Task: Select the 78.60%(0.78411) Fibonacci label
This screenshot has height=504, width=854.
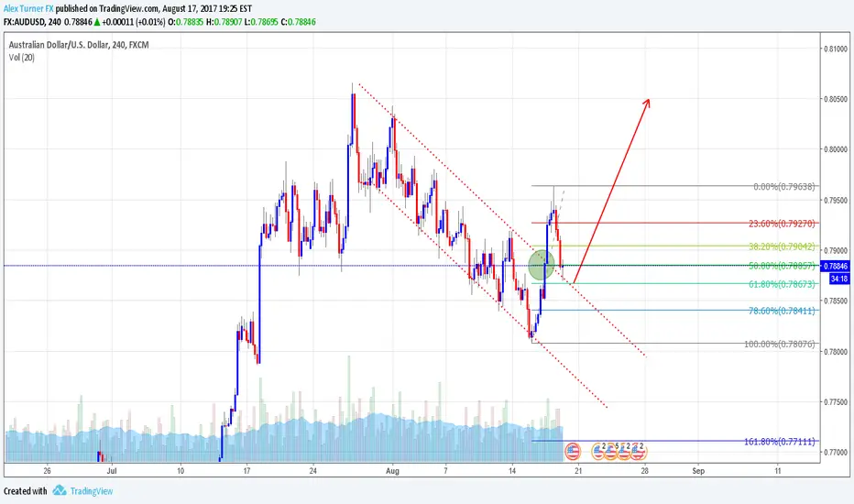Action: point(782,311)
